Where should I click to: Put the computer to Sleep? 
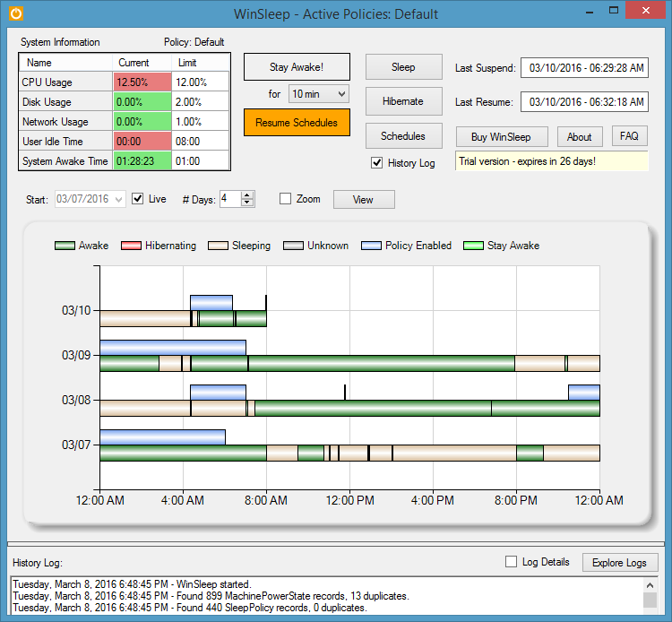click(x=403, y=67)
